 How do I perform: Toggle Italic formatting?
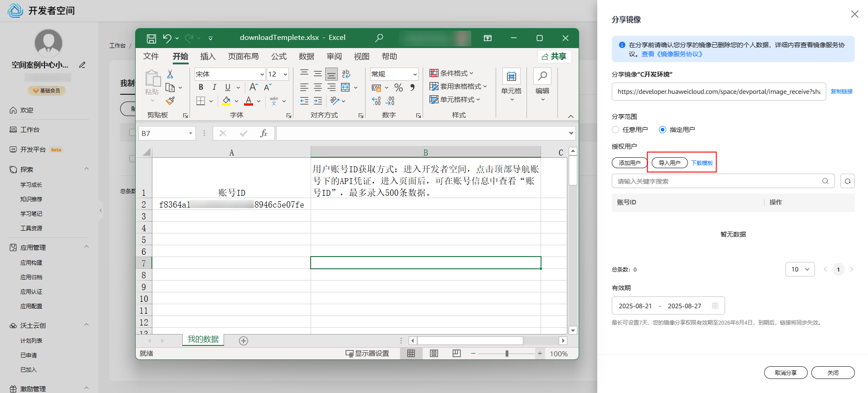[214, 87]
